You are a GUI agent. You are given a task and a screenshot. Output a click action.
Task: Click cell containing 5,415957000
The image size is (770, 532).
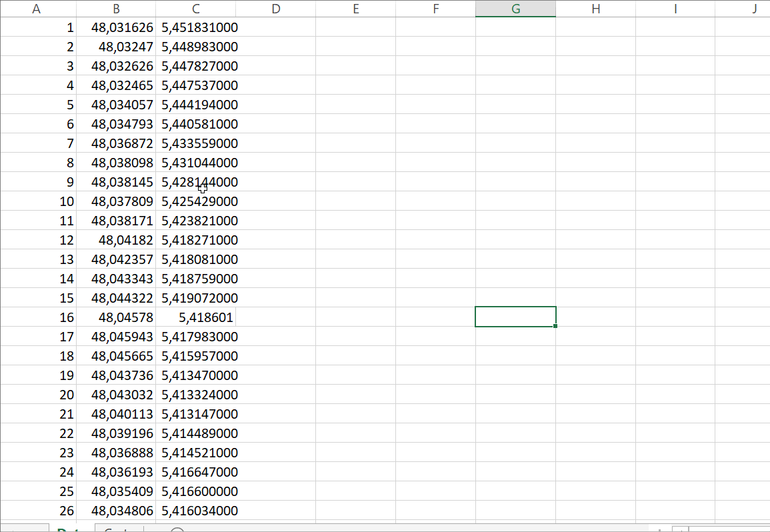click(196, 355)
